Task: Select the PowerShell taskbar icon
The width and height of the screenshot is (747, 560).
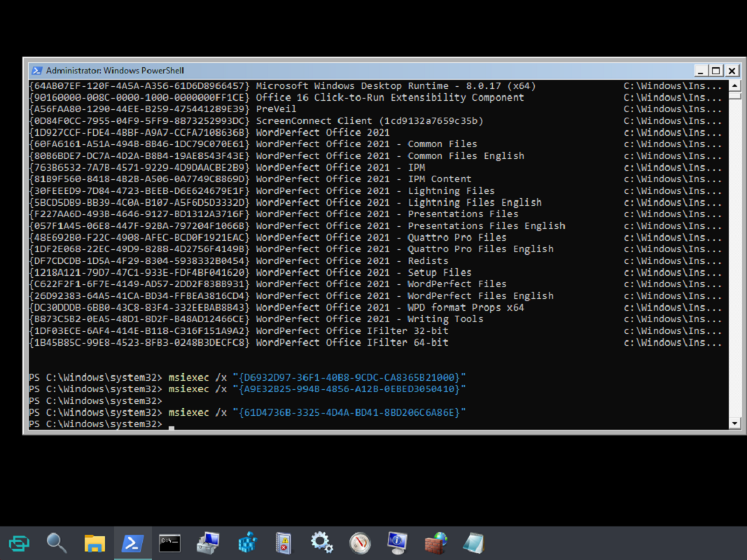Action: 132,542
